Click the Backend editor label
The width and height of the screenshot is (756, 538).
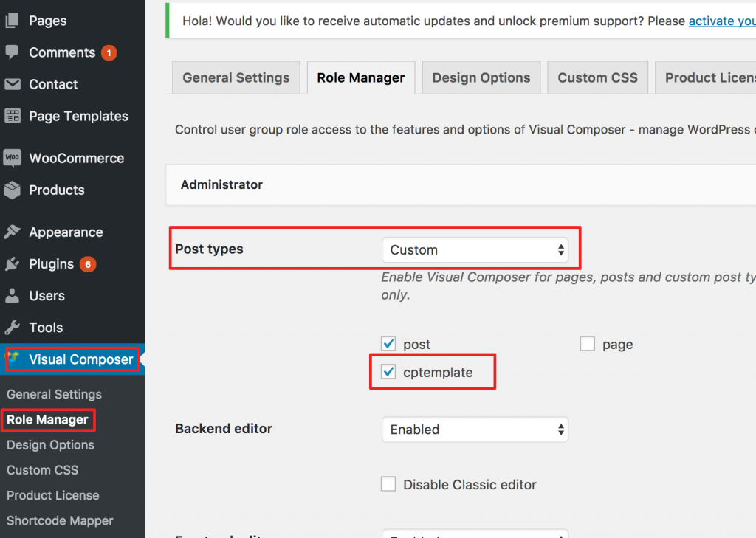(224, 429)
